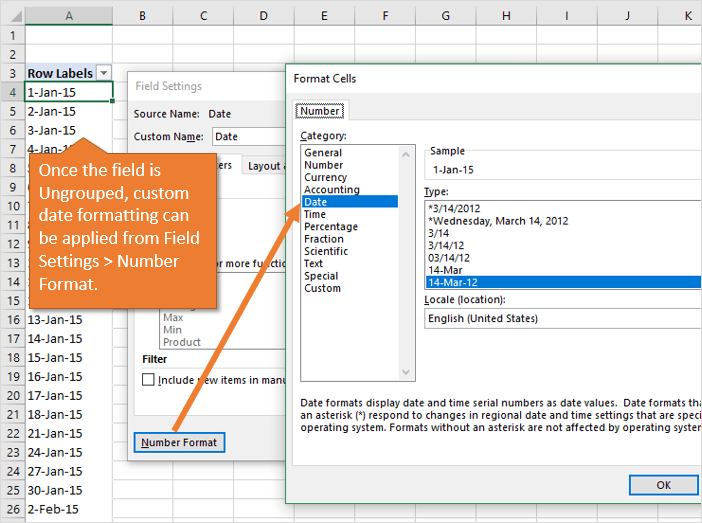Open the Locale English (United States) dropdown
Screen dimensions: 702x523
tap(560, 318)
